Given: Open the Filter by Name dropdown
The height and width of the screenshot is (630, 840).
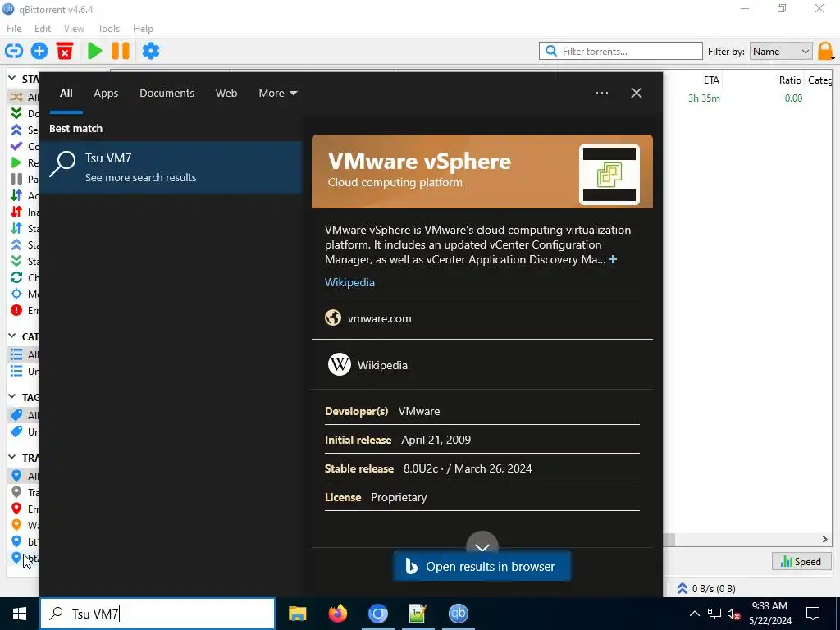Looking at the screenshot, I should pos(781,52).
